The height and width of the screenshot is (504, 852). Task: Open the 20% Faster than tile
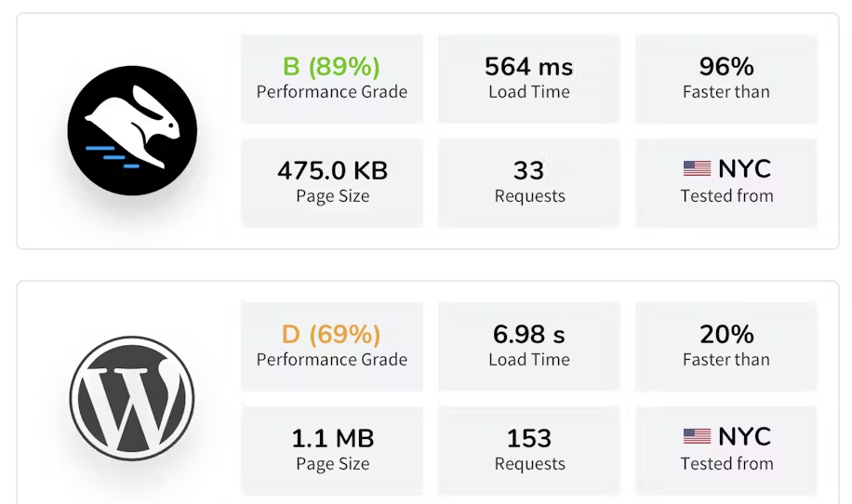(x=726, y=346)
